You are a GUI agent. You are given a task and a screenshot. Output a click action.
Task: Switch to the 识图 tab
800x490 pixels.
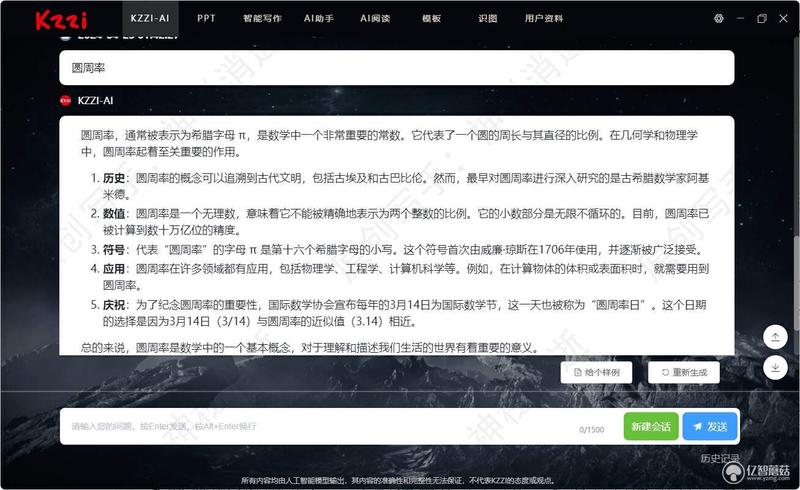(488, 18)
